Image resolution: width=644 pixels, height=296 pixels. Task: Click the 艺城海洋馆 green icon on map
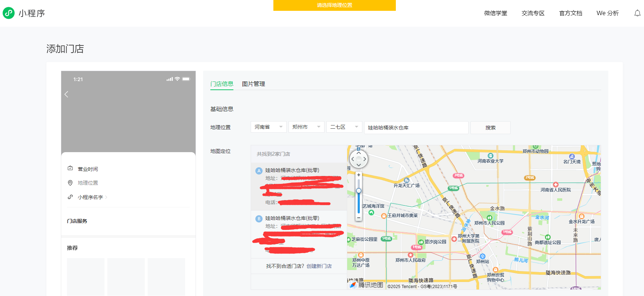[371, 212]
